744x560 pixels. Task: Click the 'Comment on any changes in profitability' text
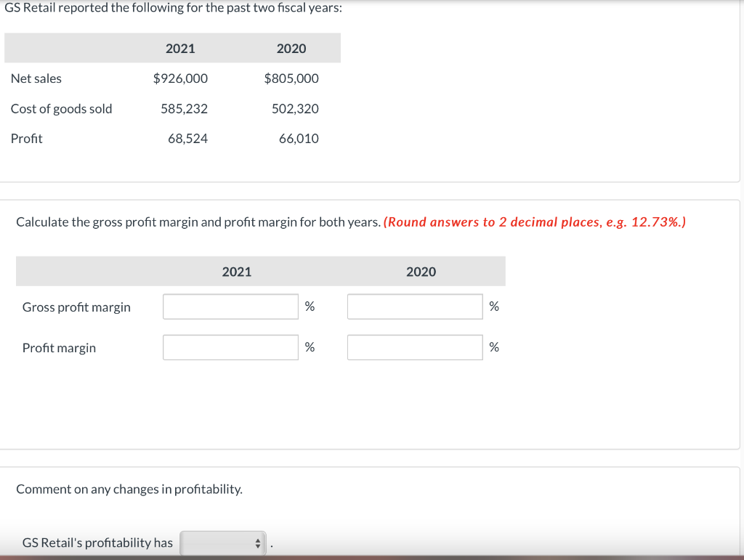coord(129,489)
